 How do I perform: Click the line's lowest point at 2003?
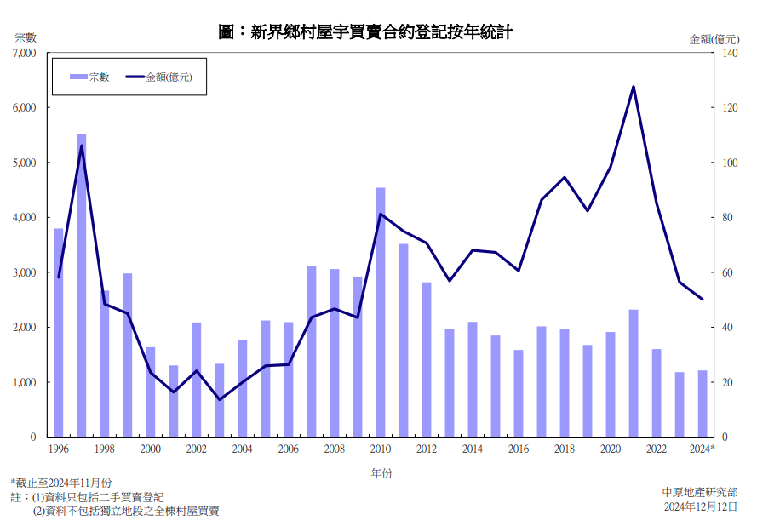click(x=220, y=399)
